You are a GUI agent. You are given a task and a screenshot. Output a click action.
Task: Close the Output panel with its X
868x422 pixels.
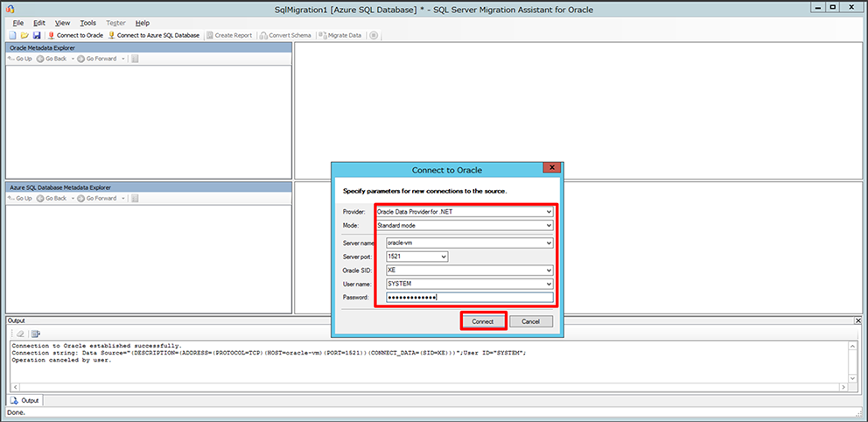coord(857,320)
